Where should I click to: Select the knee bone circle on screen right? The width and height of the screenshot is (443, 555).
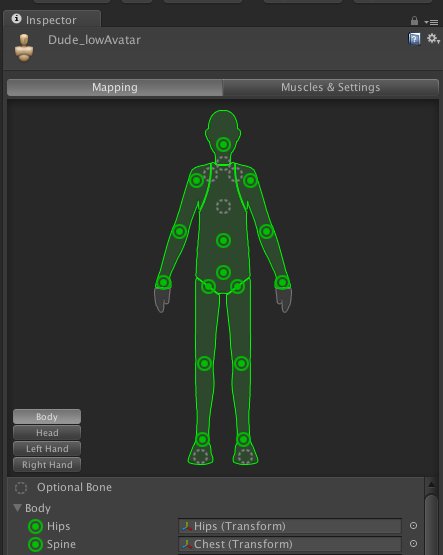pyautogui.click(x=242, y=364)
